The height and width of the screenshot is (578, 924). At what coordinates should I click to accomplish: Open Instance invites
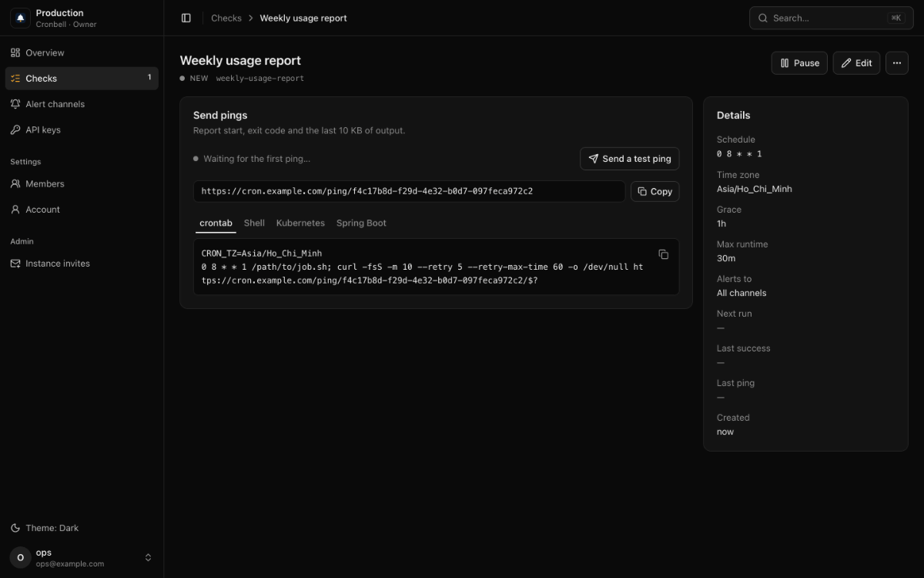coord(82,263)
